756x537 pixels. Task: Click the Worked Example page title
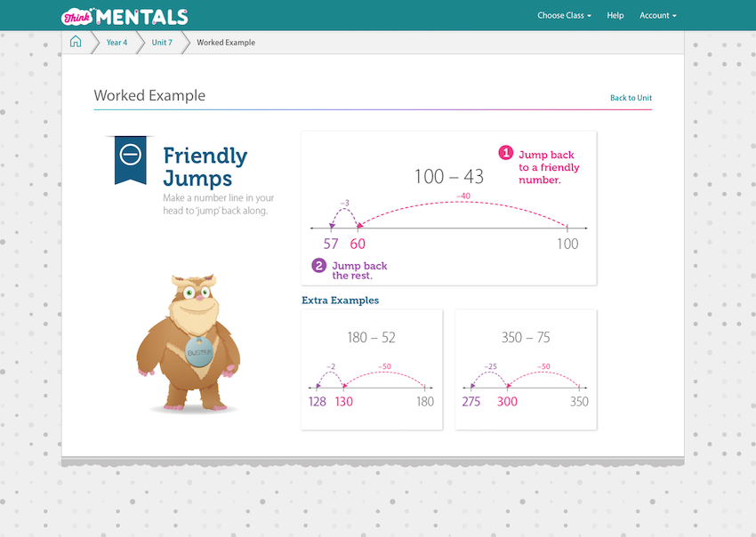point(149,96)
